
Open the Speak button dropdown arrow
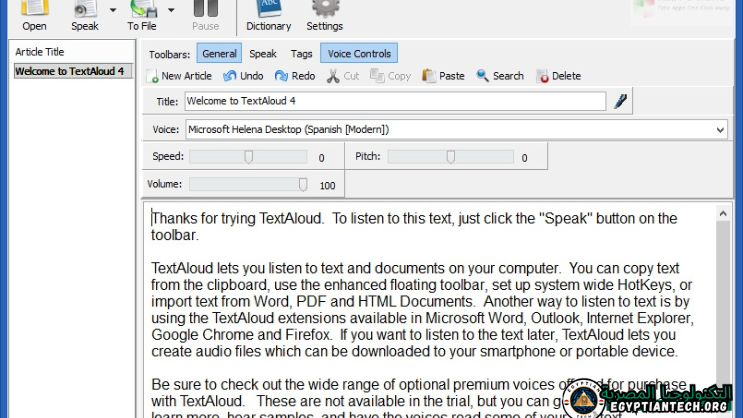click(113, 10)
